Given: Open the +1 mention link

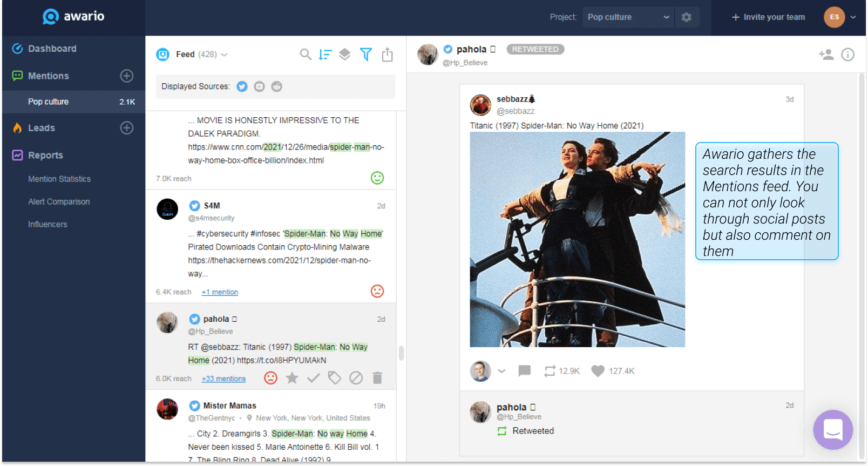Looking at the screenshot, I should point(220,292).
